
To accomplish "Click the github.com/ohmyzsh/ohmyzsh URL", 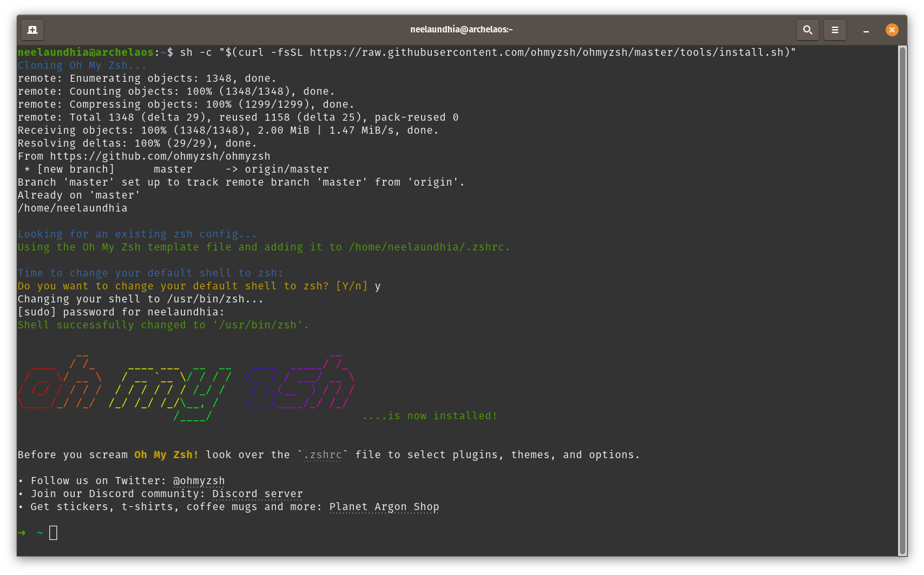I will [160, 156].
